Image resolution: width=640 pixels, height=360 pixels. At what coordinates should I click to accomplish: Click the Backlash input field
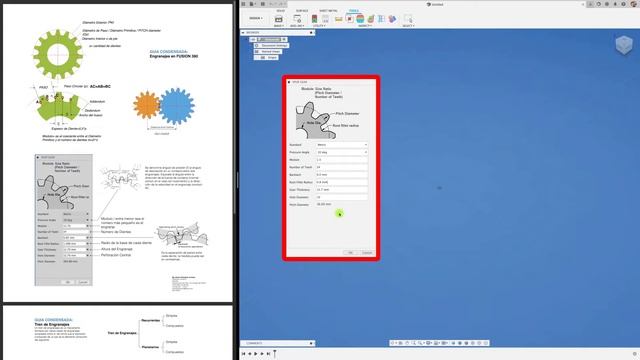click(342, 175)
